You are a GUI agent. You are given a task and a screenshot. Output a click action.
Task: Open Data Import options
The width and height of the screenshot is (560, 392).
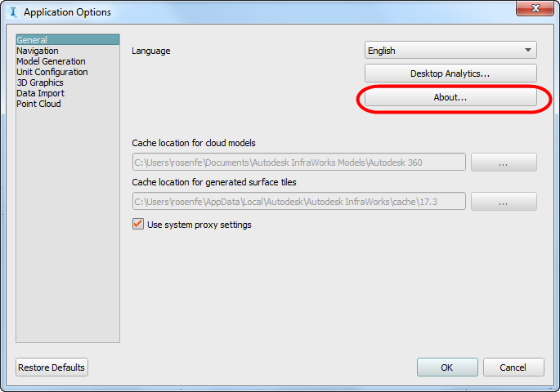point(40,93)
